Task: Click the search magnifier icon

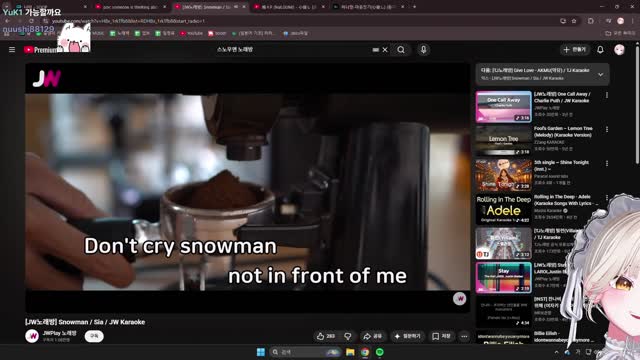Action: point(401,50)
